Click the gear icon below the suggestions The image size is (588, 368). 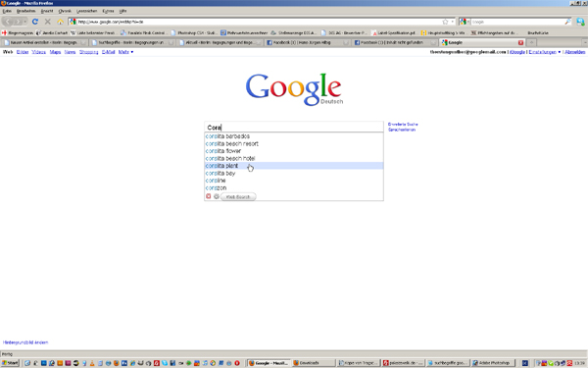(216, 196)
